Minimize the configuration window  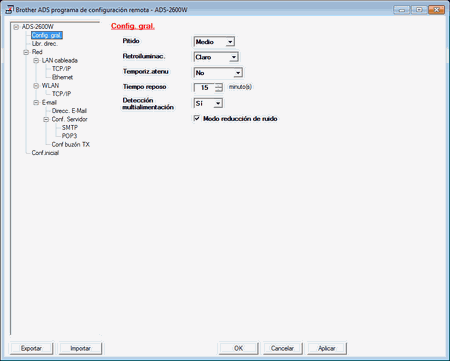click(402, 10)
